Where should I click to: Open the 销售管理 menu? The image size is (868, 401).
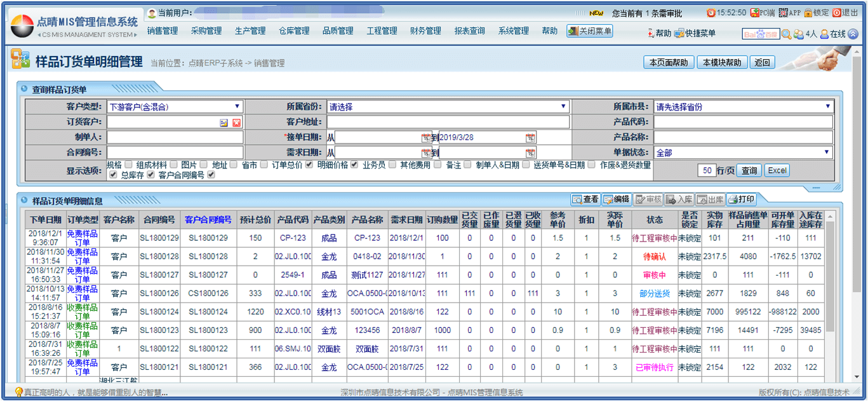[163, 31]
